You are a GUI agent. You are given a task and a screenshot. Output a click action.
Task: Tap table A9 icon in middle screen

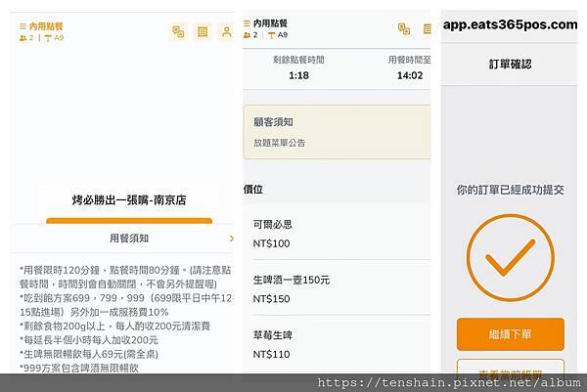pos(272,35)
